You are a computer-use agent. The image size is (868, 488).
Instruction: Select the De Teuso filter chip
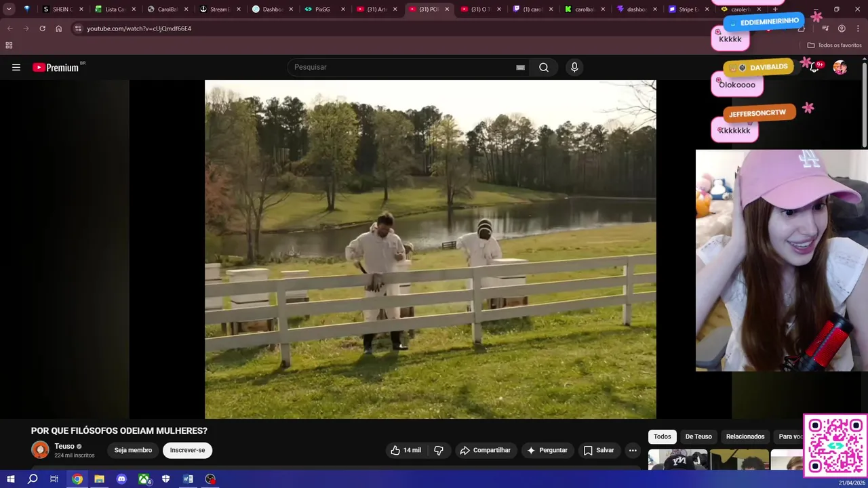coord(698,436)
